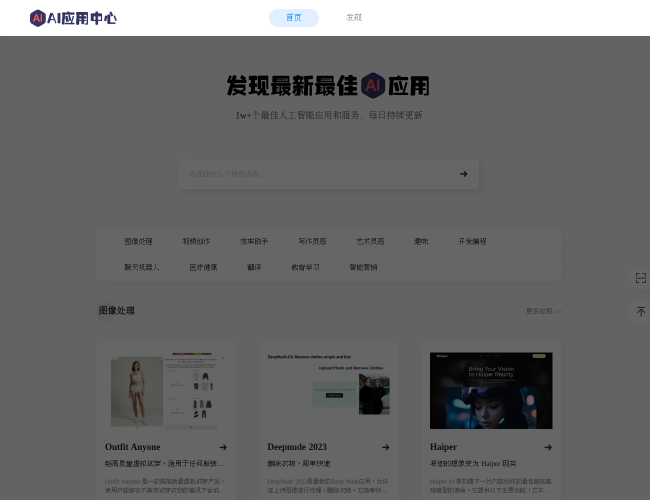Open the 翻译 category

tap(254, 267)
